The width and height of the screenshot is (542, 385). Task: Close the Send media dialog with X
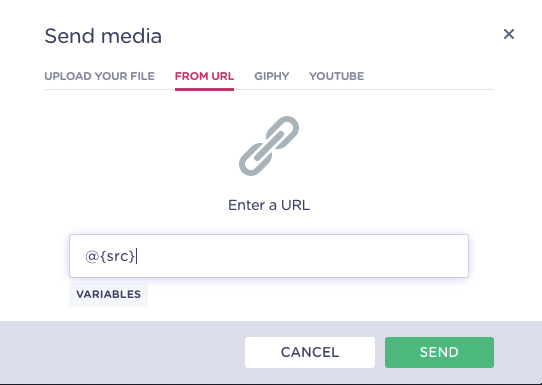pyautogui.click(x=509, y=34)
